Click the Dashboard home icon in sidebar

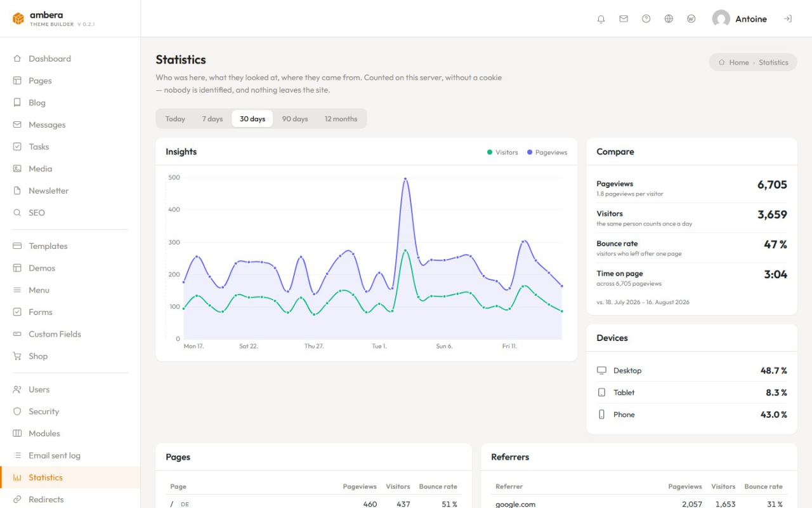tap(17, 58)
